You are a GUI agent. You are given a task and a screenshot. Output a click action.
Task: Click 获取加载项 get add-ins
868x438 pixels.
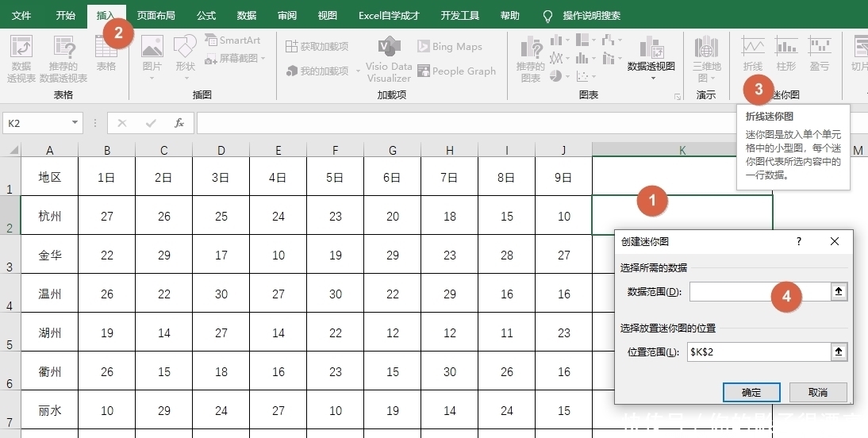click(x=317, y=47)
